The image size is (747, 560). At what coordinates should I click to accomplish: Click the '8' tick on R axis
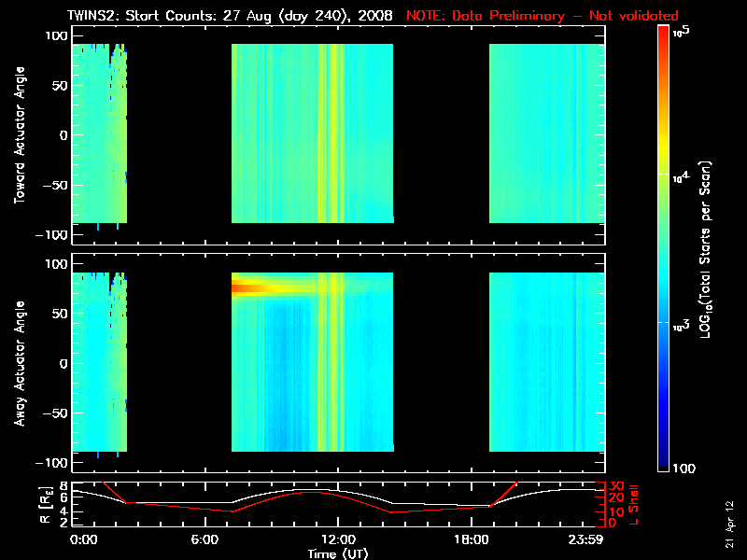[63, 486]
